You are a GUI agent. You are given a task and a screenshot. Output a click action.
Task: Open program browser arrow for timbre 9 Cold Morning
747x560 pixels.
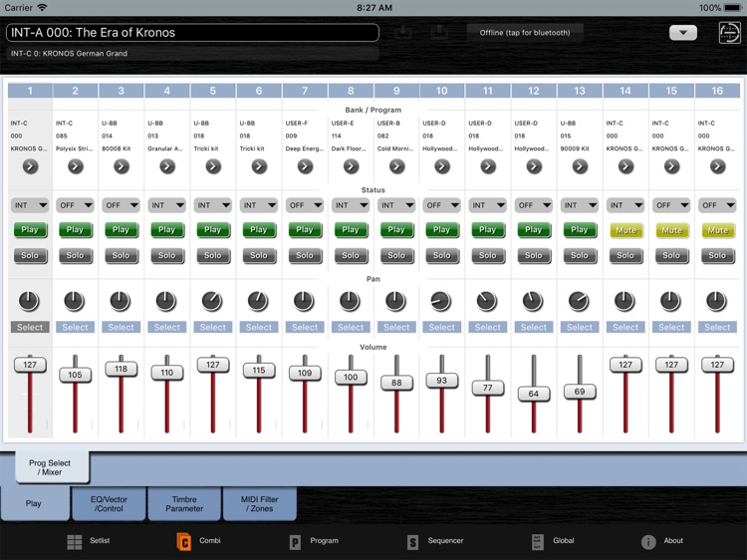click(x=396, y=166)
